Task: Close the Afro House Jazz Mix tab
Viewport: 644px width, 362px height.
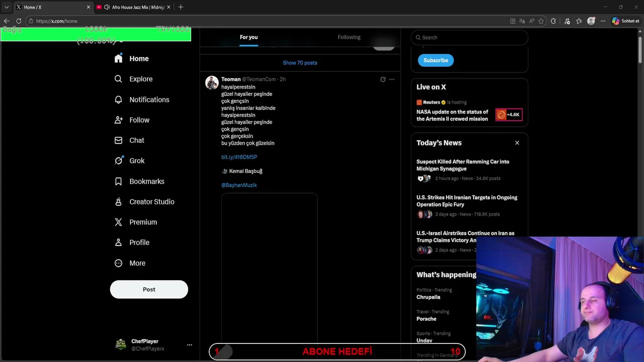Action: [169, 7]
